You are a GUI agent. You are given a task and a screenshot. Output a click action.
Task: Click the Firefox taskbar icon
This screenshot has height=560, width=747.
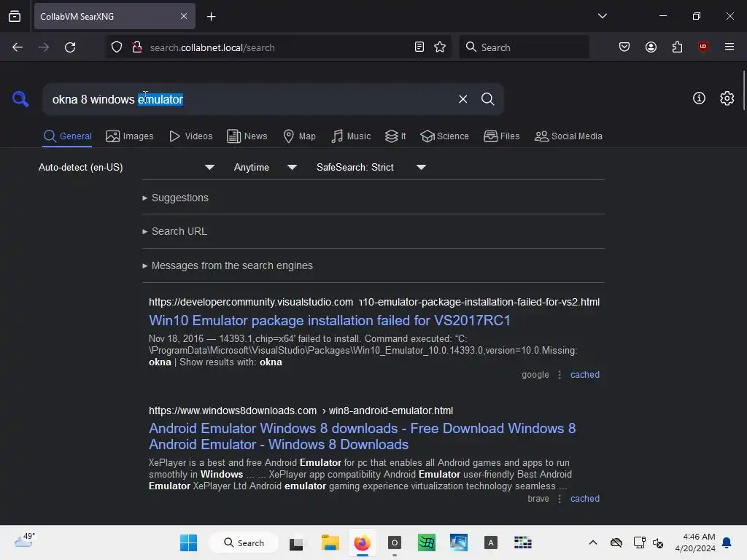click(x=362, y=542)
